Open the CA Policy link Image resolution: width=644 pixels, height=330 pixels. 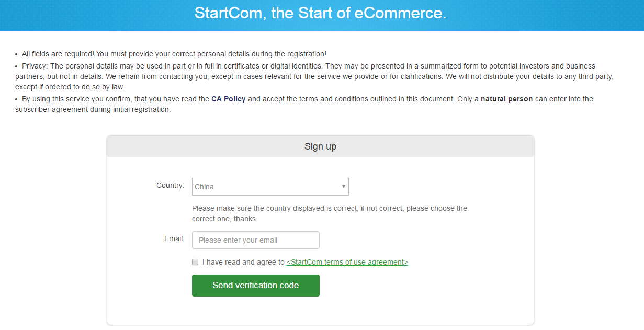[x=228, y=99]
